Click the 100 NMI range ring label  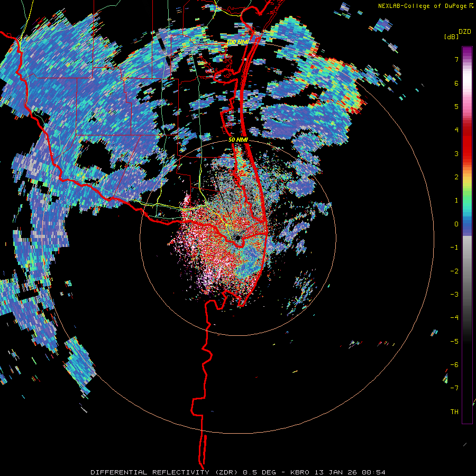click(237, 42)
